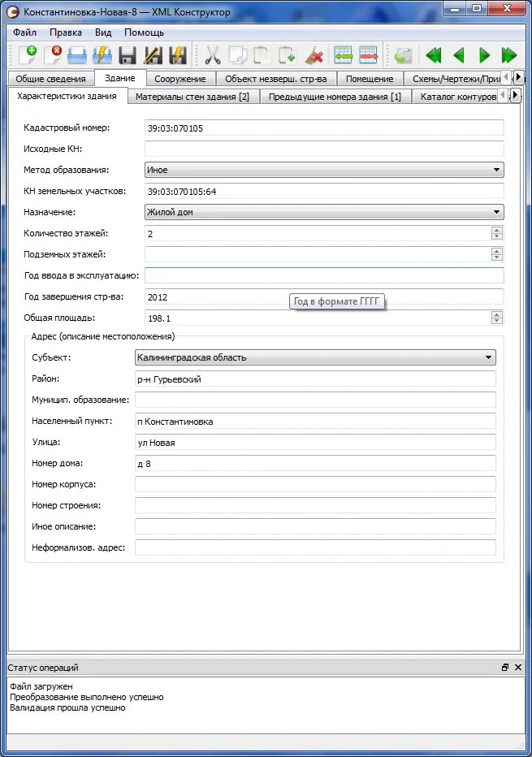Go to previous record with green left arrow
532x757 pixels.
(459, 55)
